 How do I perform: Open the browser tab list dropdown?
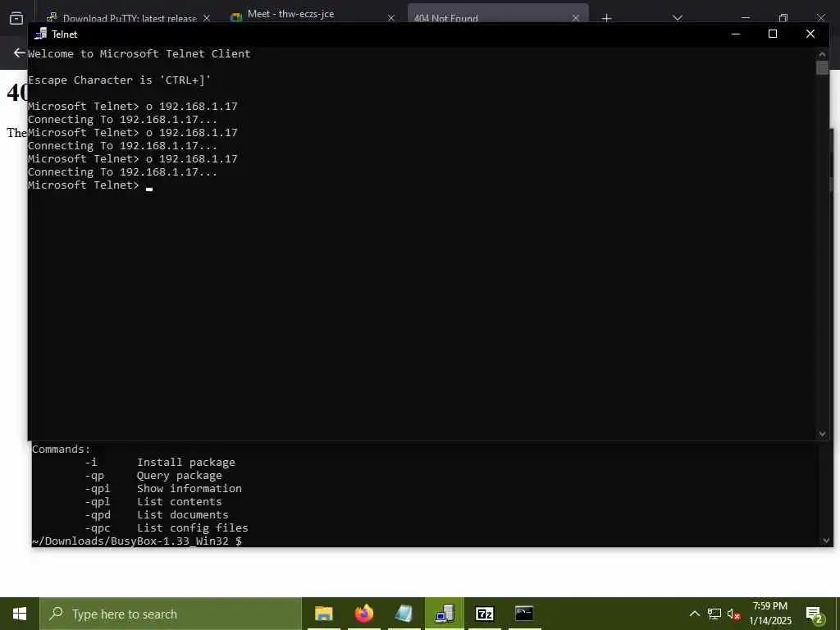[x=678, y=18]
